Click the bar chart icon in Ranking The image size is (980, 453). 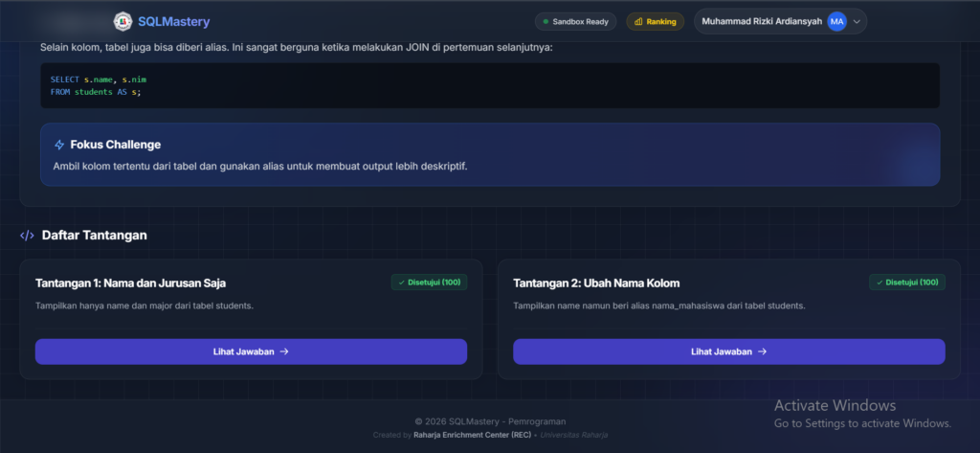(x=638, y=21)
